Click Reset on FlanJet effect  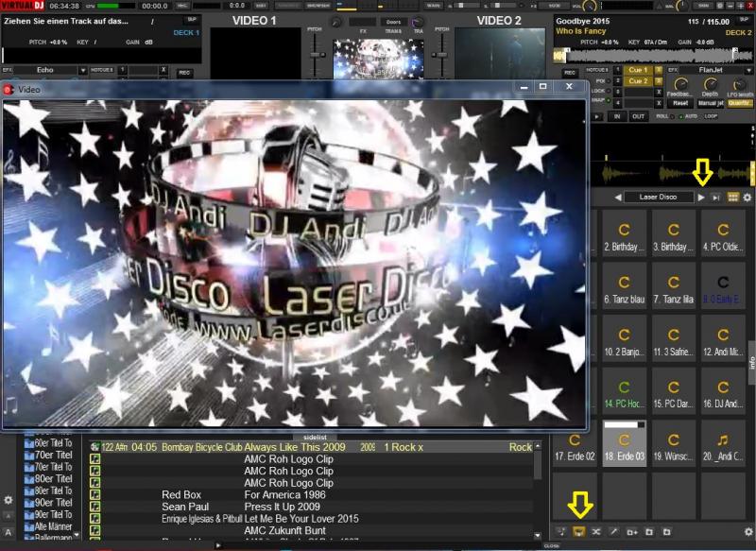tap(680, 103)
